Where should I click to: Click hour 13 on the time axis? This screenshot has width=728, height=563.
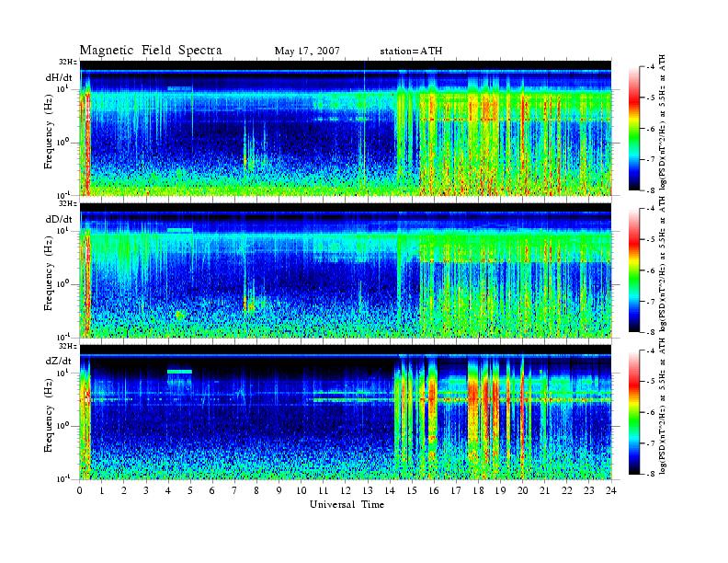coord(368,491)
